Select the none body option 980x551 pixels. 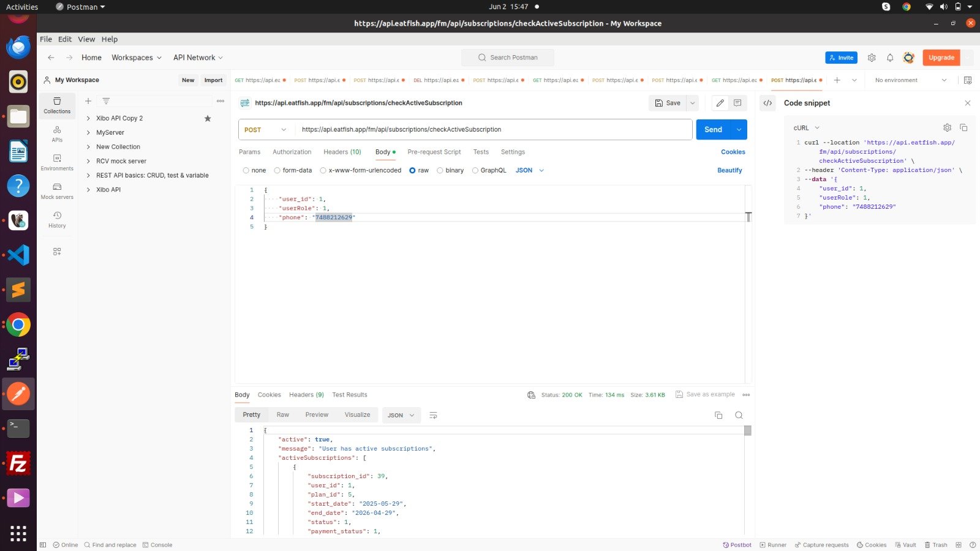click(x=246, y=170)
